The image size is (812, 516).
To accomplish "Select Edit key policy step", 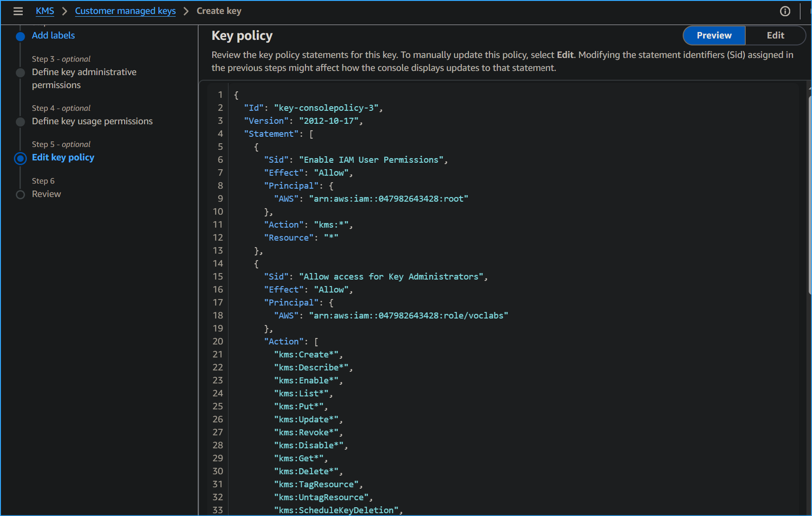I will pos(63,158).
